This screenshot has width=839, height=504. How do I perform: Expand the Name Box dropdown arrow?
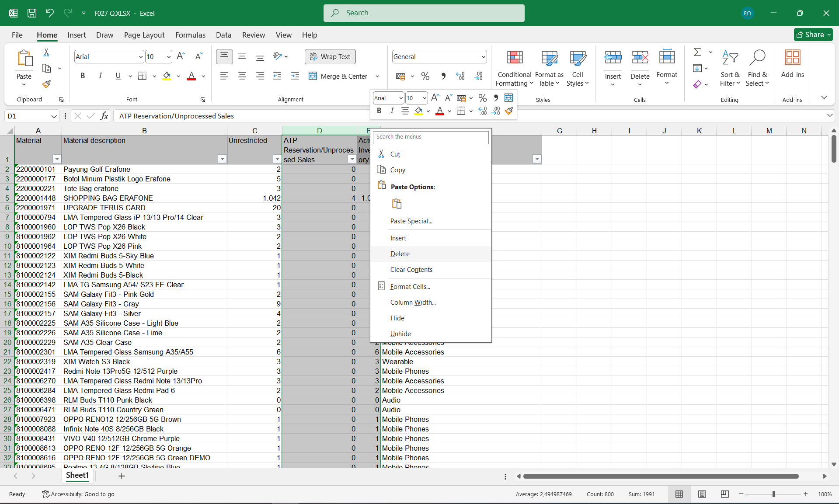(x=54, y=116)
